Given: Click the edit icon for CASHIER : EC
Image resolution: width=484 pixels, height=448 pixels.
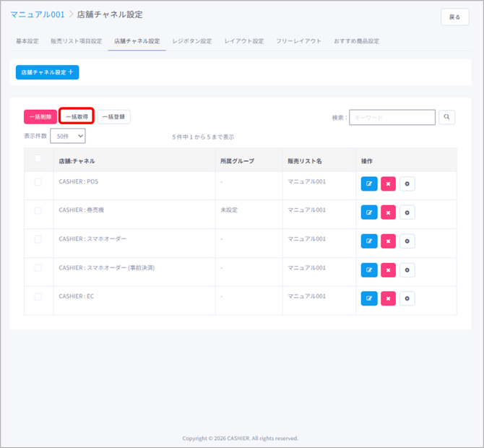Looking at the screenshot, I should (x=368, y=298).
